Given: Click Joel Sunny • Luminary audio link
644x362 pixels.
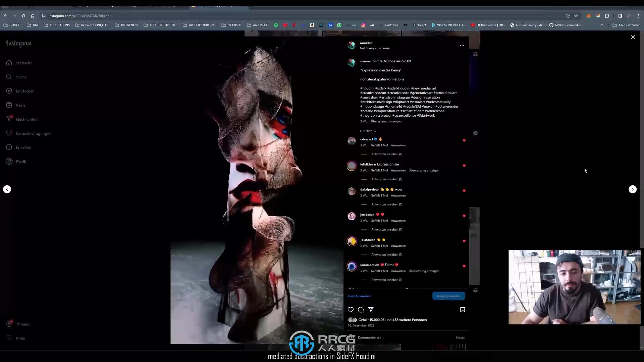Looking at the screenshot, I should tap(375, 48).
